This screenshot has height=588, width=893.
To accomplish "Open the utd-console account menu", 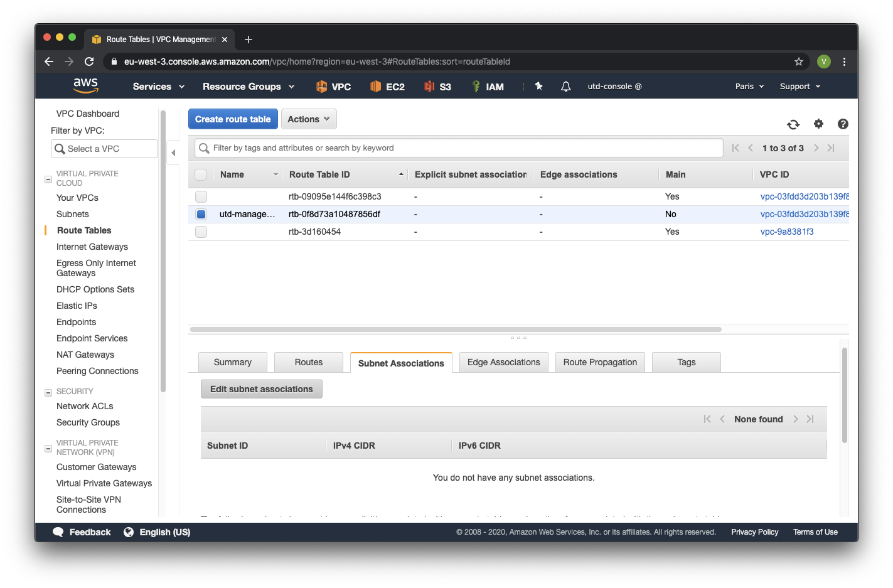I will (614, 87).
